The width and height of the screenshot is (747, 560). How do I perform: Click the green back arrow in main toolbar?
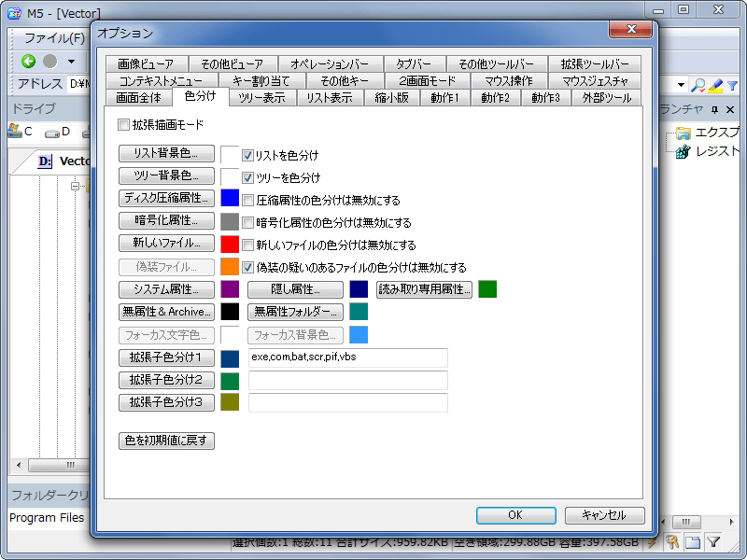coord(29,61)
